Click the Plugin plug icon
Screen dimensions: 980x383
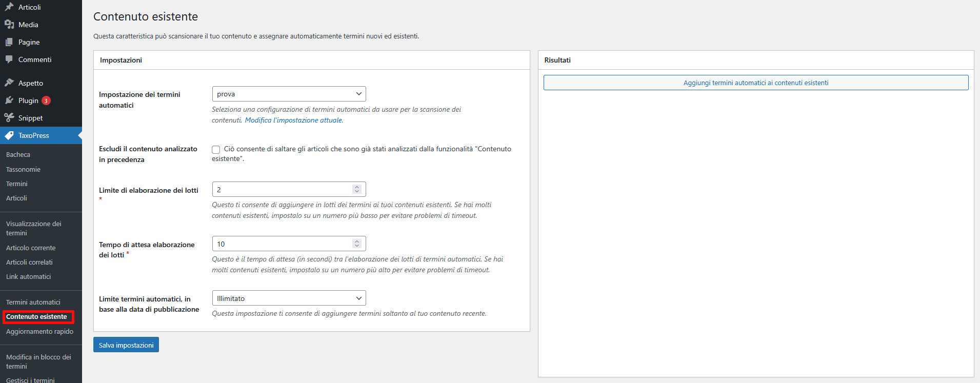click(9, 100)
